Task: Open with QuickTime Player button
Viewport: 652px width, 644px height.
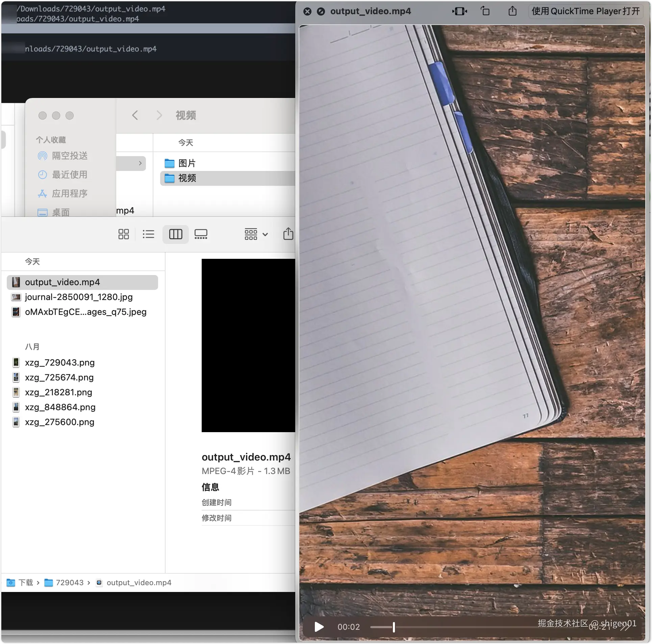Action: pyautogui.click(x=585, y=11)
